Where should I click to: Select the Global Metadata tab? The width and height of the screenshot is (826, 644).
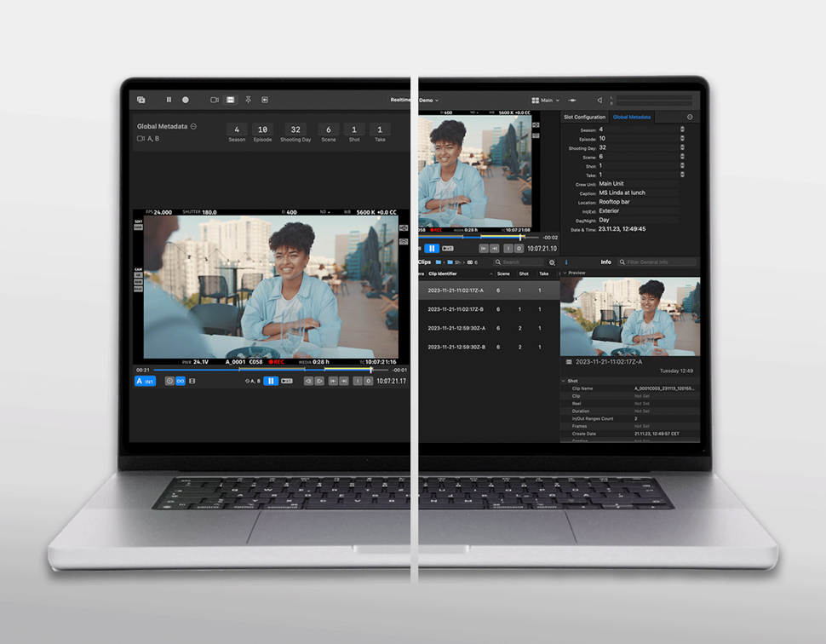coord(632,117)
